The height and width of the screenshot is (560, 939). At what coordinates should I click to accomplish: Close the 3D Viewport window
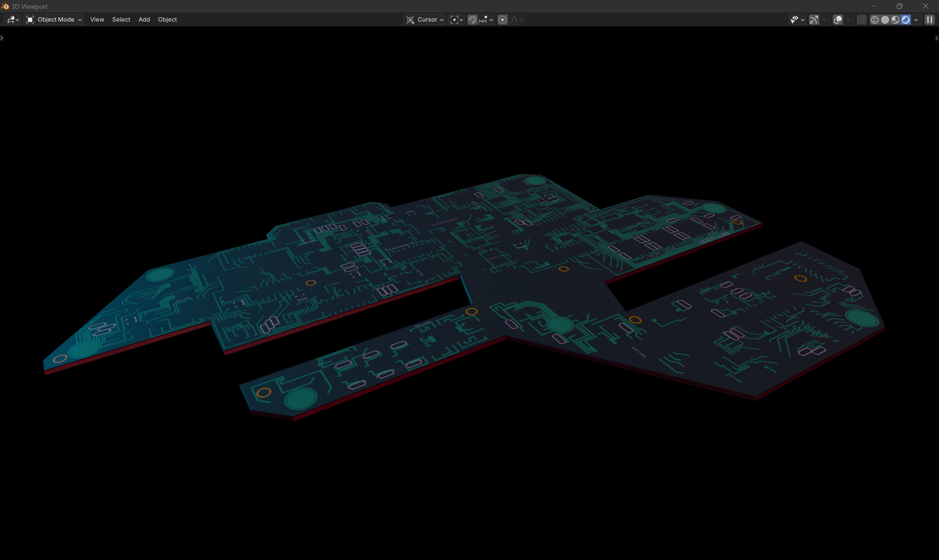point(925,6)
